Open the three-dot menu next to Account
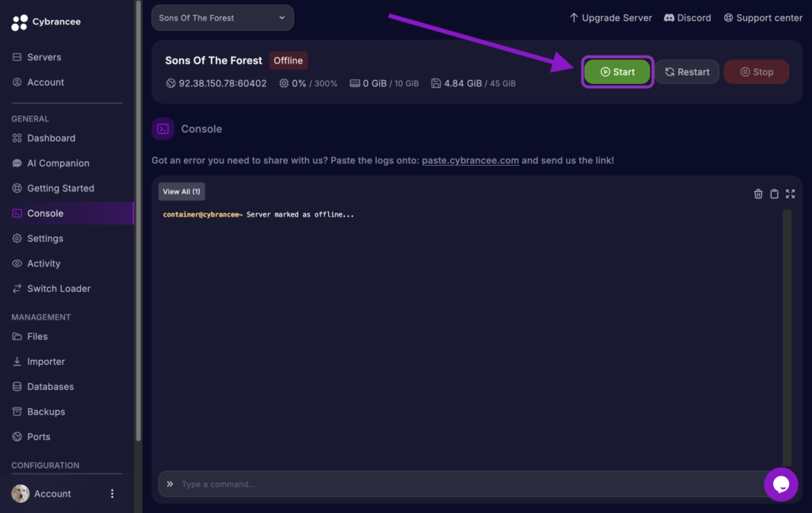 pyautogui.click(x=112, y=493)
